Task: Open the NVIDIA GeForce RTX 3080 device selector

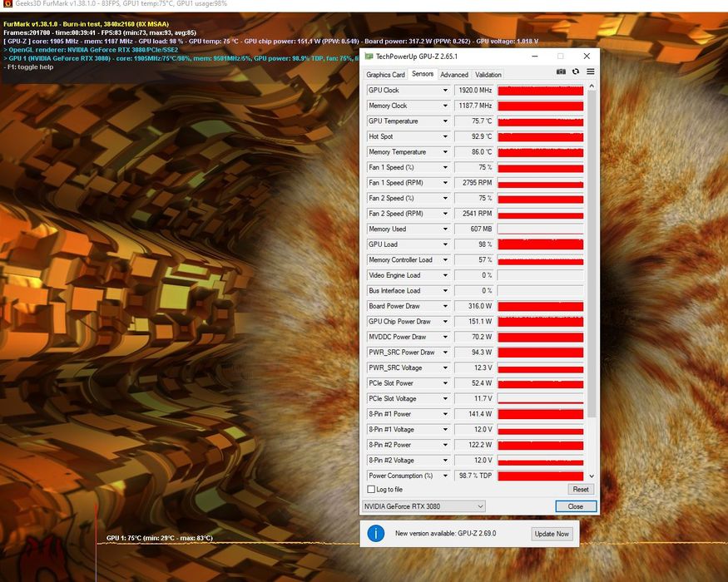Action: pos(423,506)
